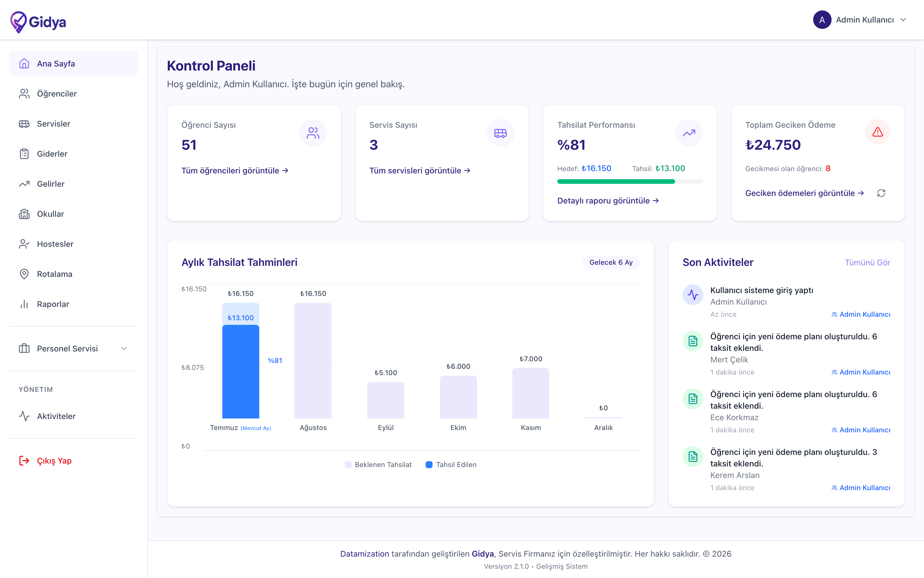Click Admin Kullanıcı link in Mert Çelik activity
The height and width of the screenshot is (578, 924).
[x=860, y=372]
